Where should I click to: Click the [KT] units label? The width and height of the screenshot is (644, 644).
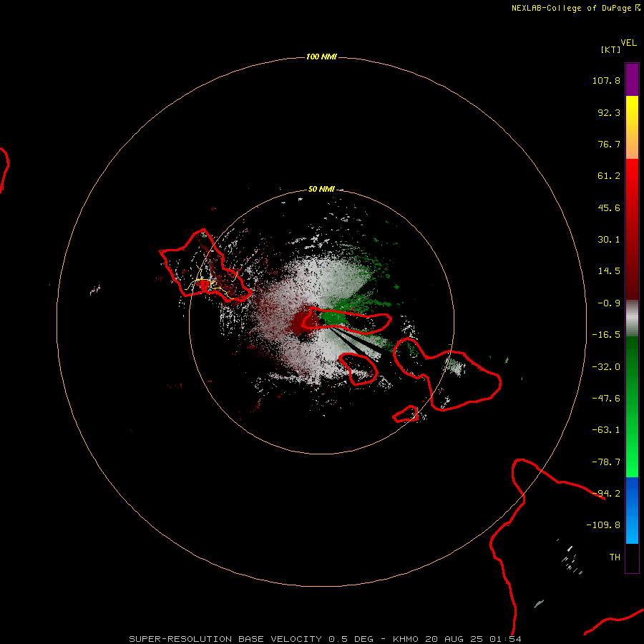coord(611,49)
